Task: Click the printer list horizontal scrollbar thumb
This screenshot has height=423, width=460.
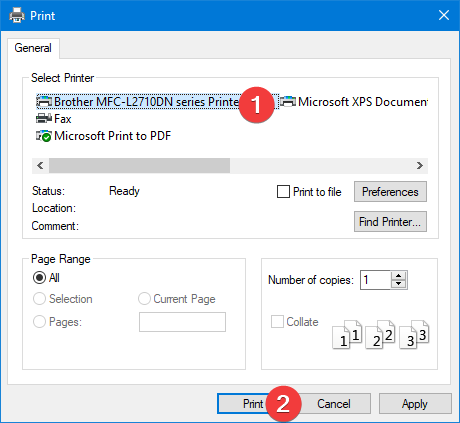Action: 139,165
